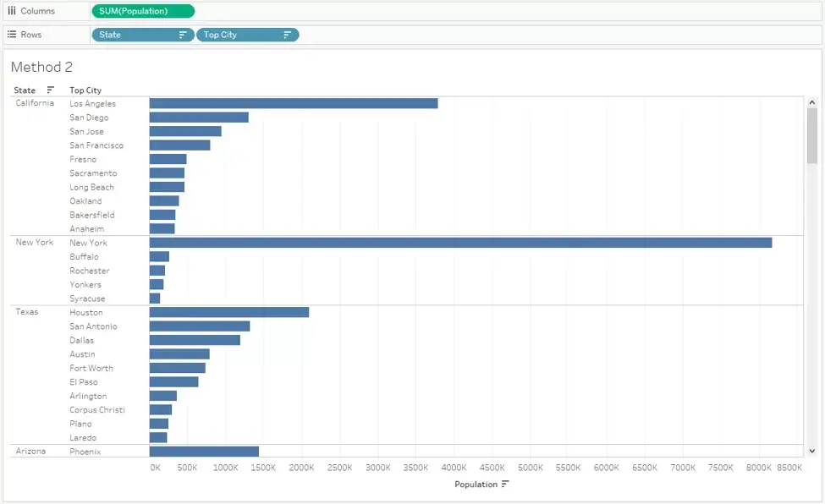Click the Columns shelf icon

[x=12, y=10]
